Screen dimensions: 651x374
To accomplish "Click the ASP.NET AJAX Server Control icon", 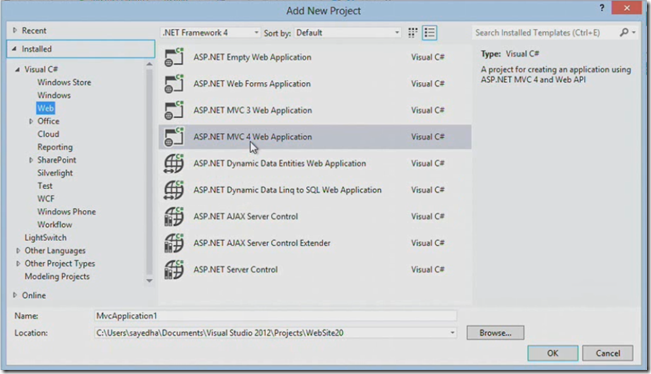I will tap(174, 217).
